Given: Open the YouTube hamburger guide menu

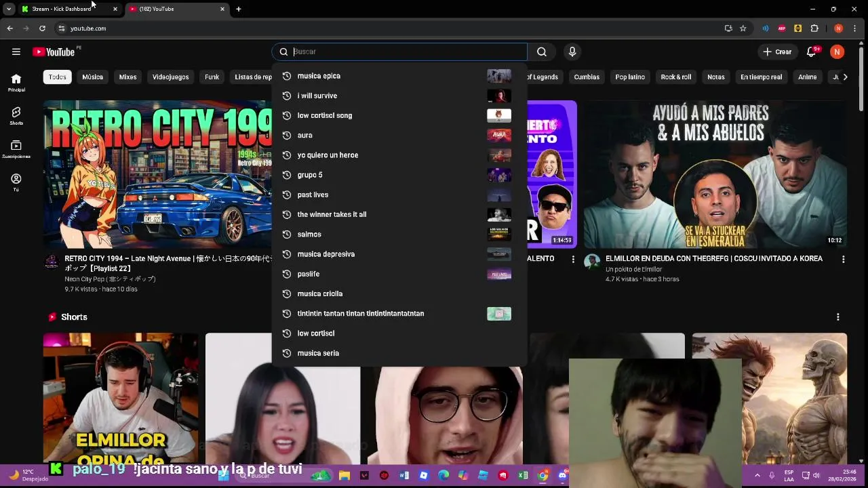Looking at the screenshot, I should point(16,52).
